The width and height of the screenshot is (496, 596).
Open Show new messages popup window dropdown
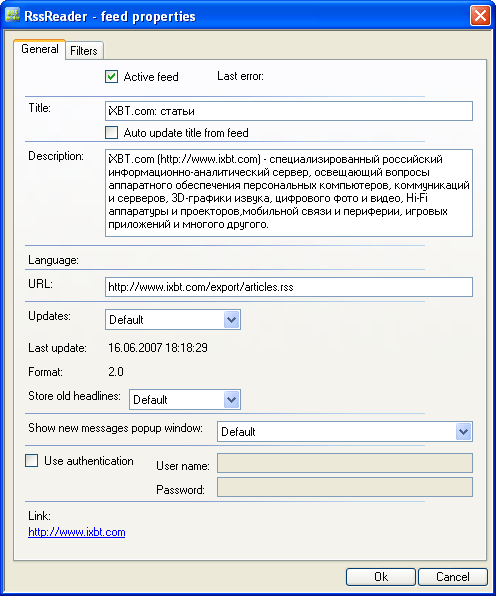(x=345, y=431)
